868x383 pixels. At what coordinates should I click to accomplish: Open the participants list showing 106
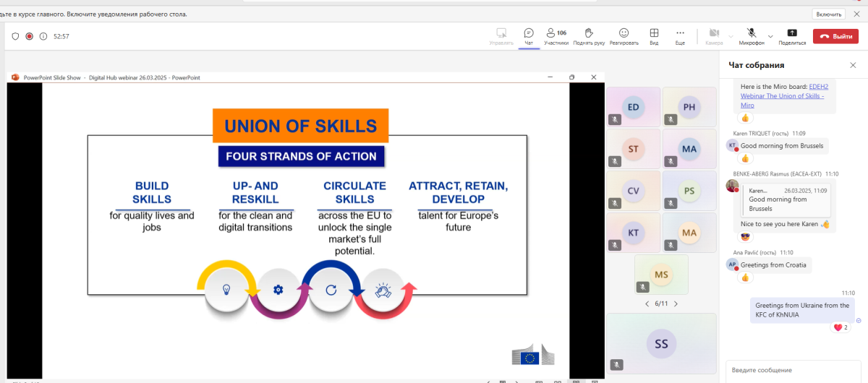(x=556, y=36)
